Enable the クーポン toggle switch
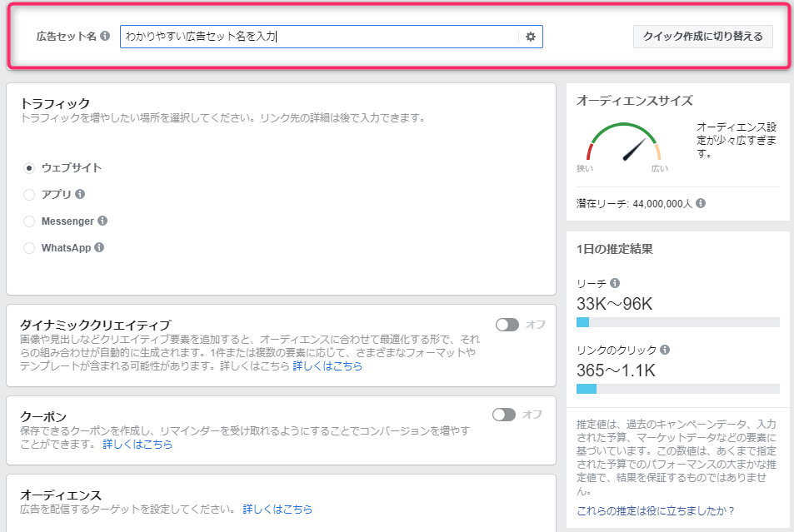 tap(504, 415)
